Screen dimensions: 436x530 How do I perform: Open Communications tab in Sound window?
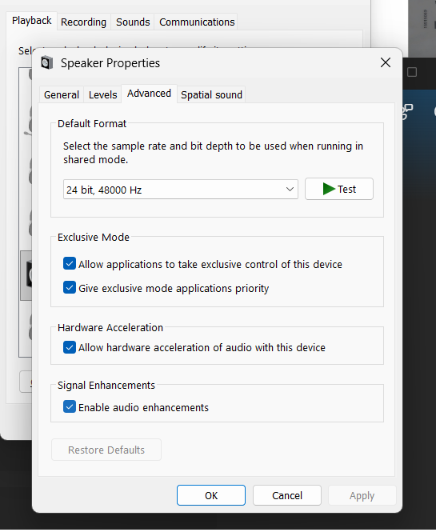point(197,22)
